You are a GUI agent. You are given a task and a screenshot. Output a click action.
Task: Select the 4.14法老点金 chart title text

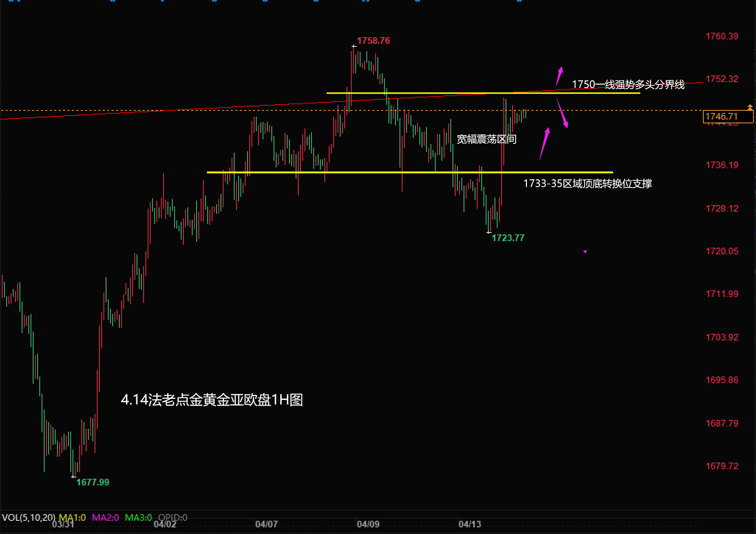click(212, 400)
